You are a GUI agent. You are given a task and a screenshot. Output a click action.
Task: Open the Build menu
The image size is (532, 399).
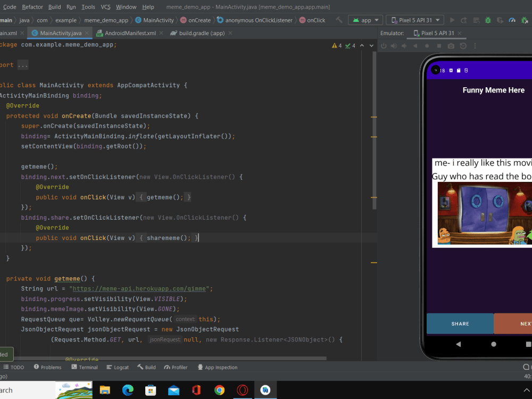tap(54, 7)
